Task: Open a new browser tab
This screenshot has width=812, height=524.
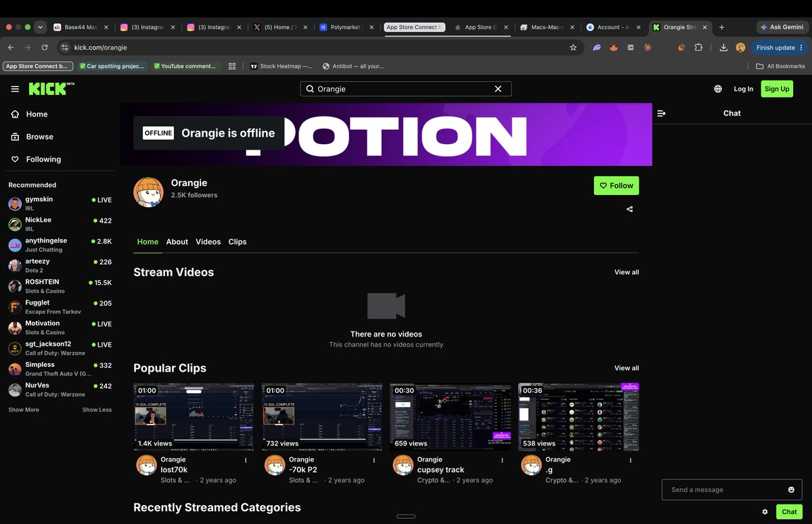Action: click(722, 27)
